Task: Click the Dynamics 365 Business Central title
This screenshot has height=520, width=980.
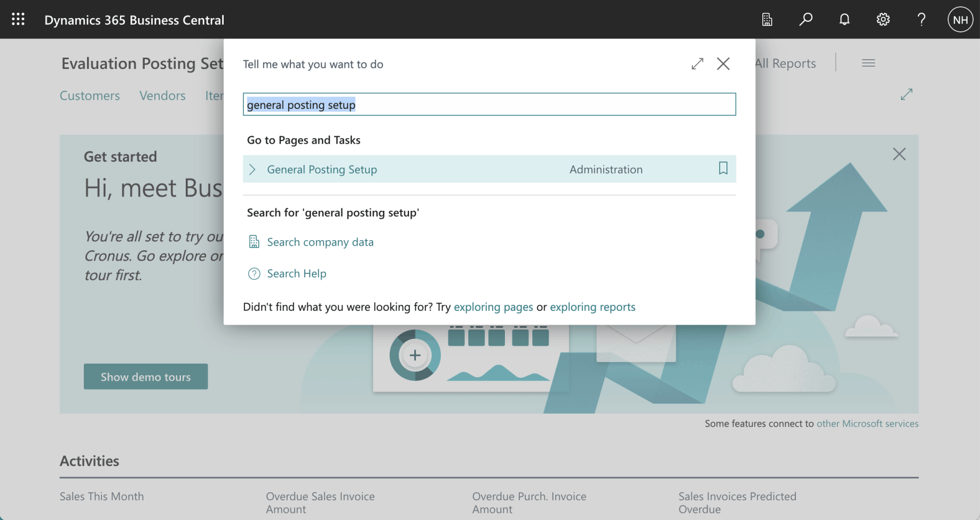Action: point(135,20)
